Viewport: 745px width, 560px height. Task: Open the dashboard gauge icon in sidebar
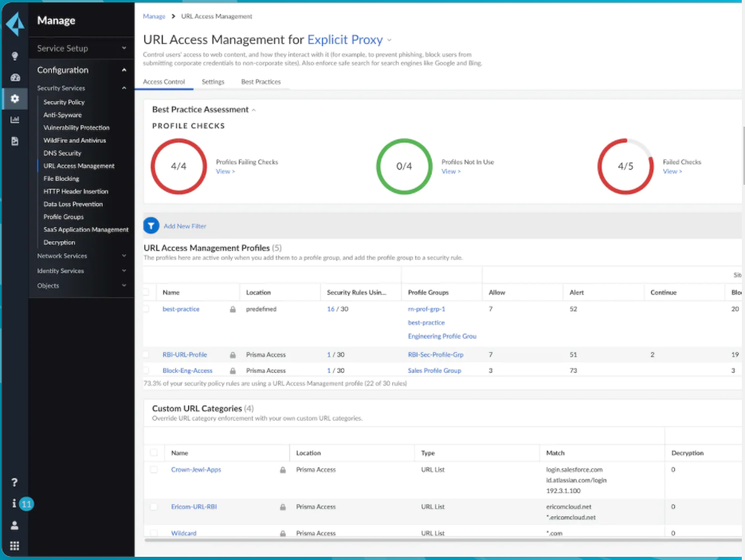(x=14, y=77)
